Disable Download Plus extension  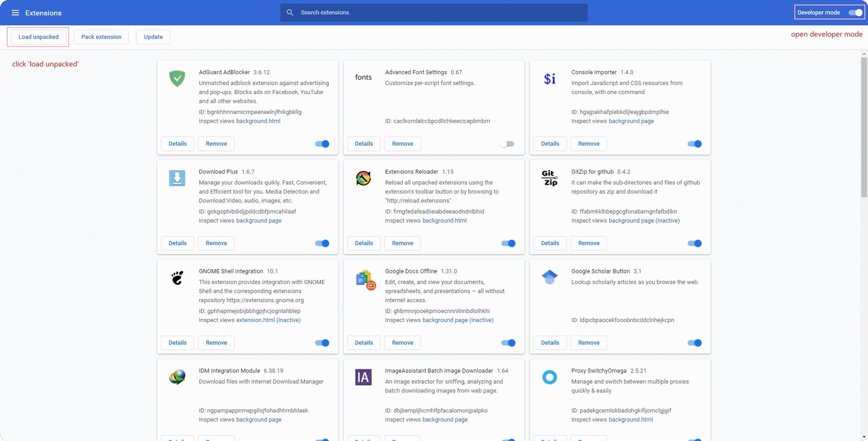click(322, 243)
